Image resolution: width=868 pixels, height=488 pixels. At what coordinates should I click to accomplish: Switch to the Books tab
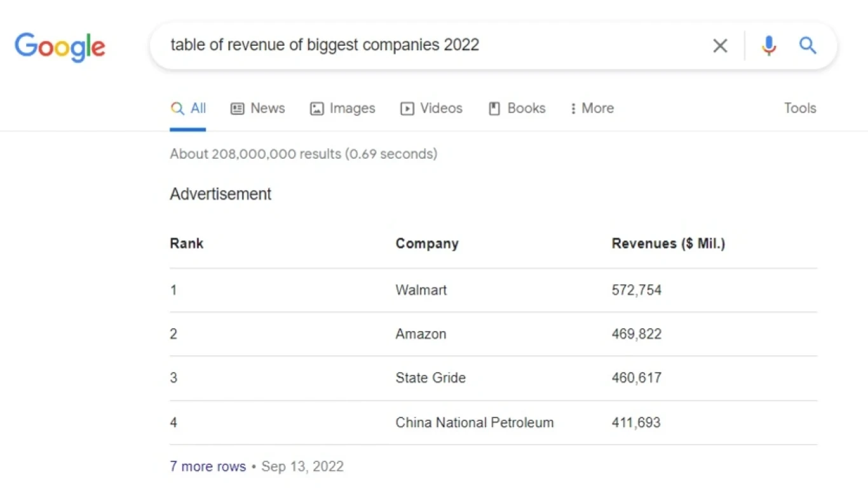(517, 108)
